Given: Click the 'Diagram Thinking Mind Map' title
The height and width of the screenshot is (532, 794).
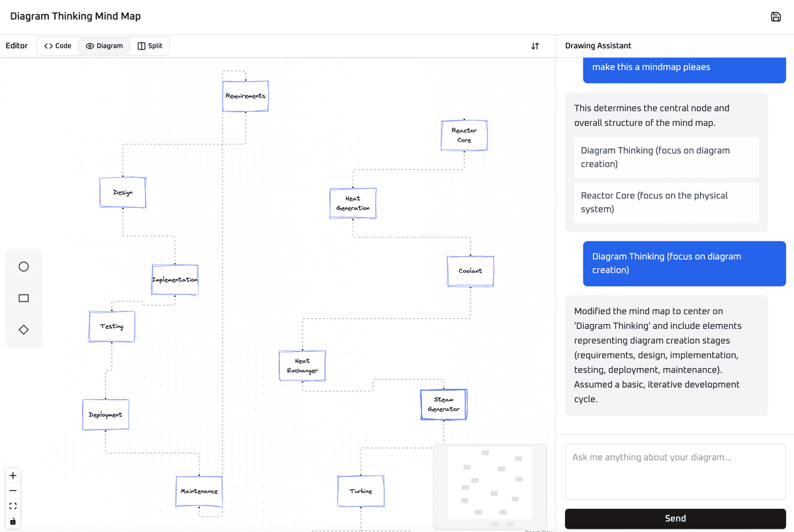Looking at the screenshot, I should click(x=75, y=17).
